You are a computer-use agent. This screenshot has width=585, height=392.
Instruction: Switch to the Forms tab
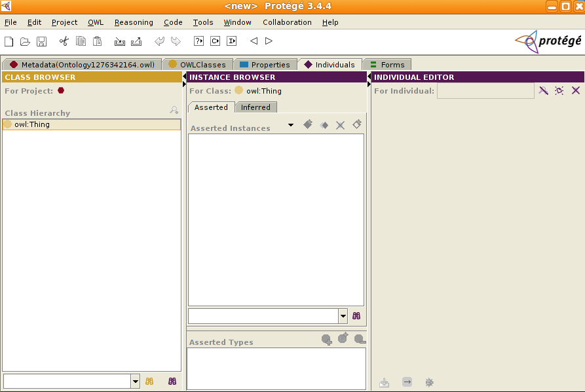(x=387, y=65)
